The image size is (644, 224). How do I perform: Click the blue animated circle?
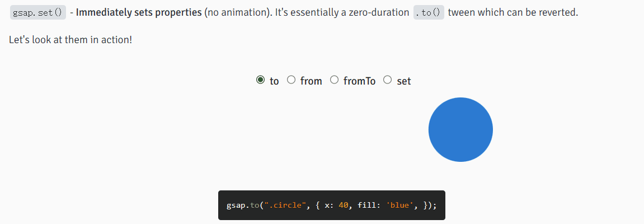coord(460,129)
